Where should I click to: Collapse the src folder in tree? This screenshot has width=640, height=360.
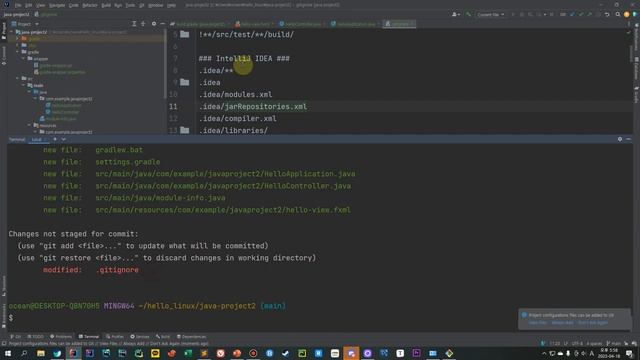point(18,78)
